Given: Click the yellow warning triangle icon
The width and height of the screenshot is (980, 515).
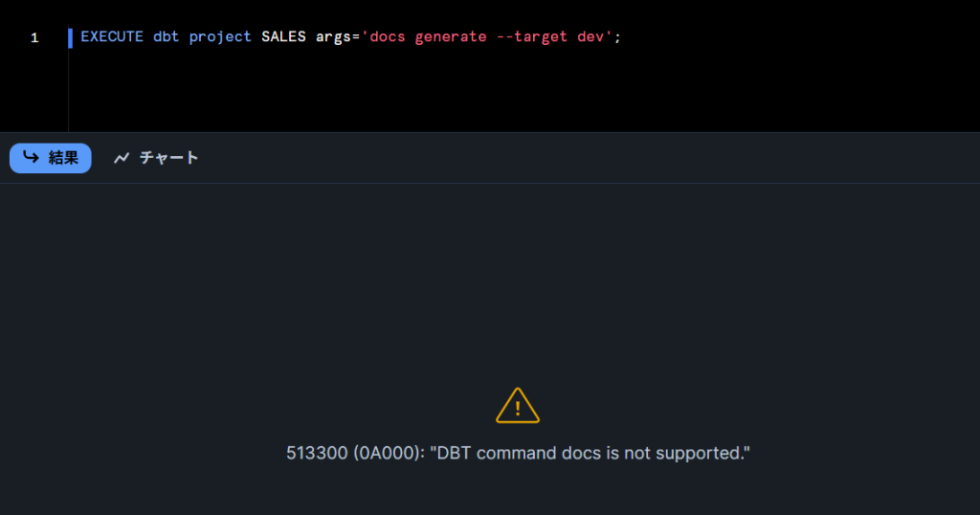Looking at the screenshot, I should (x=518, y=406).
